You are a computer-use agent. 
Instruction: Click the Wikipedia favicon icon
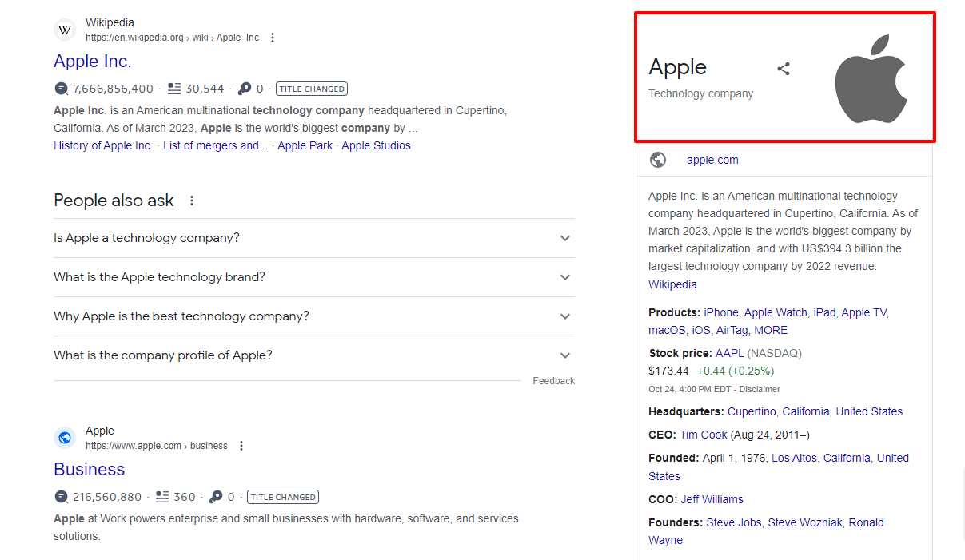tap(65, 30)
